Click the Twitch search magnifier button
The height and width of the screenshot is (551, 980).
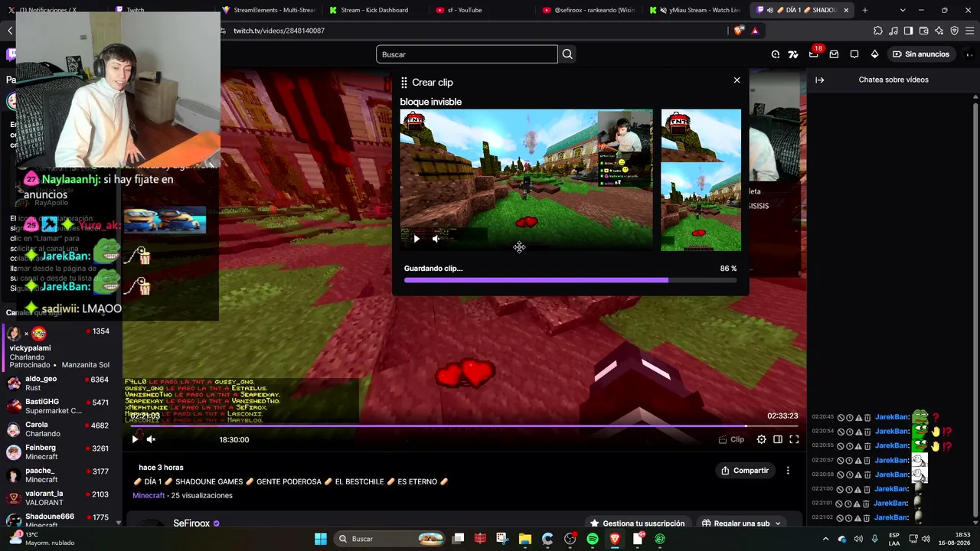(x=567, y=54)
